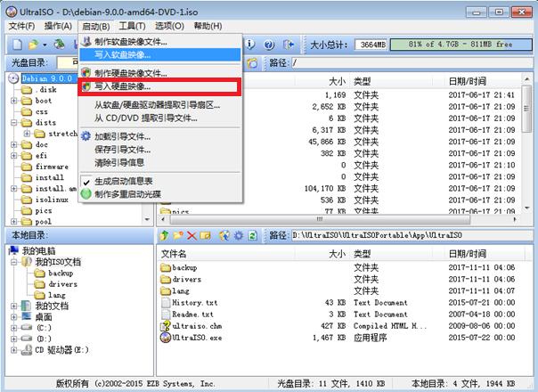Open the dropdown arrow beside the Open icon

[x=45, y=45]
